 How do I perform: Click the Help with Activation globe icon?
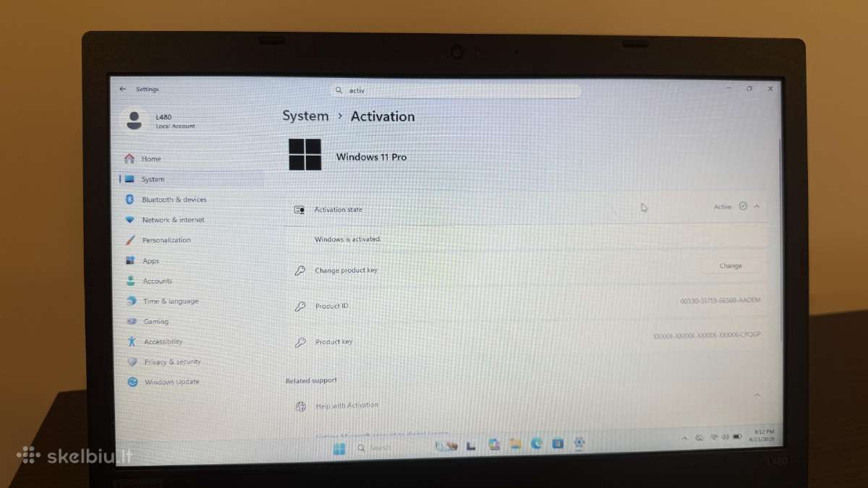[x=301, y=407]
